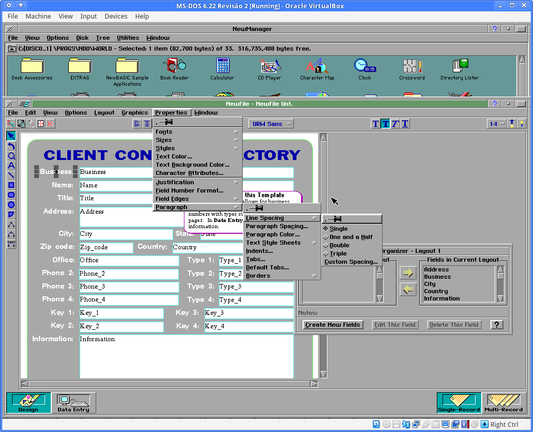This screenshot has height=432, width=533.
Task: Switch to Multi-Record view
Action: pos(504,403)
